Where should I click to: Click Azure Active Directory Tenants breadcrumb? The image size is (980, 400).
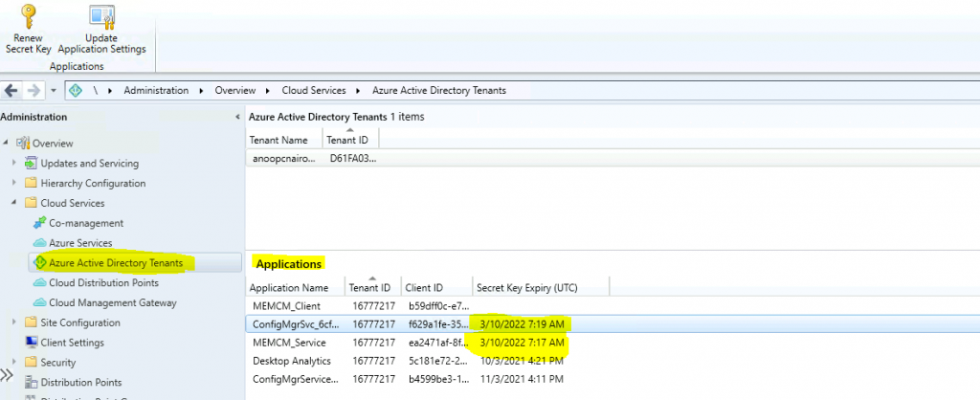438,91
